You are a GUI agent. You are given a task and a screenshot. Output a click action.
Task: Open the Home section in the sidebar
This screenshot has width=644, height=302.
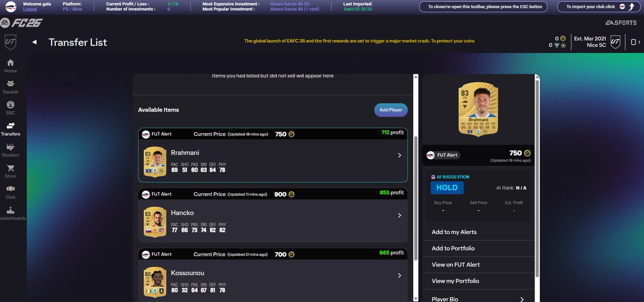click(x=11, y=66)
